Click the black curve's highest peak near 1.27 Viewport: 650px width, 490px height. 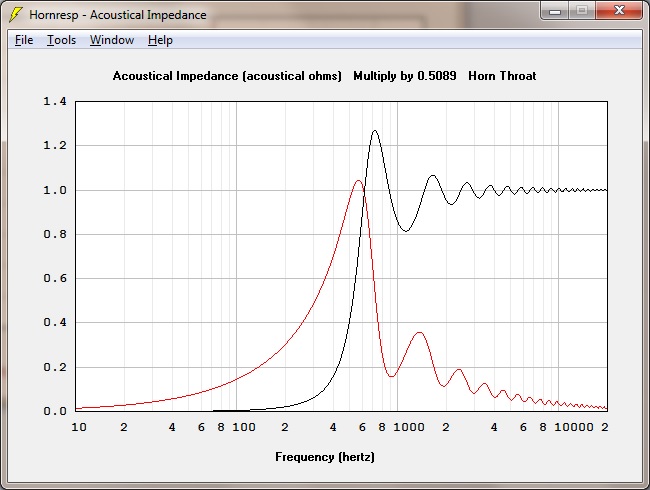[x=375, y=131]
